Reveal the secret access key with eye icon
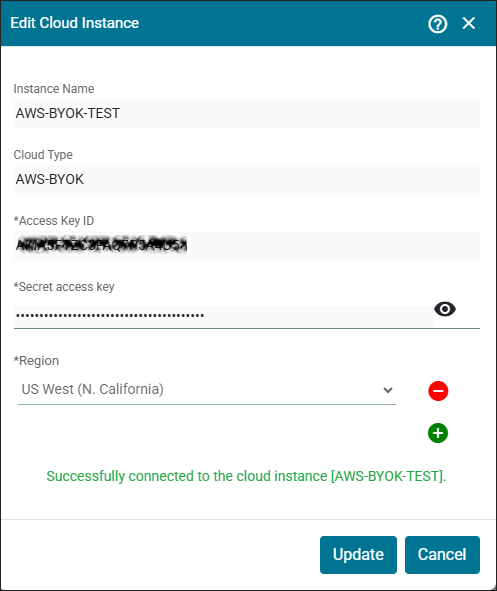This screenshot has width=497, height=591. (445, 309)
